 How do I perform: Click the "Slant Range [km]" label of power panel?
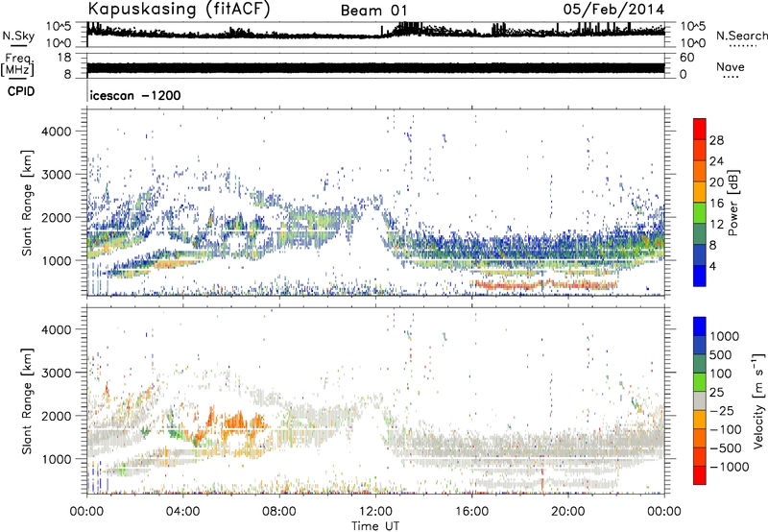(27, 203)
